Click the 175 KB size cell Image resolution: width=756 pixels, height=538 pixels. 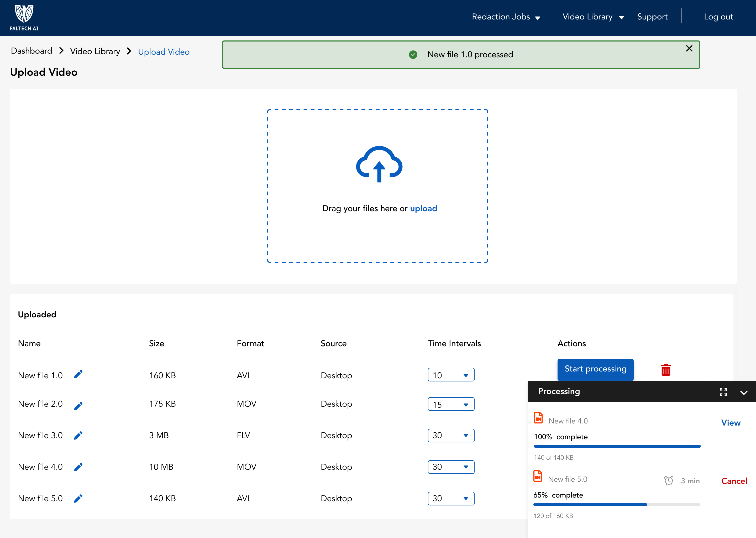(x=162, y=404)
